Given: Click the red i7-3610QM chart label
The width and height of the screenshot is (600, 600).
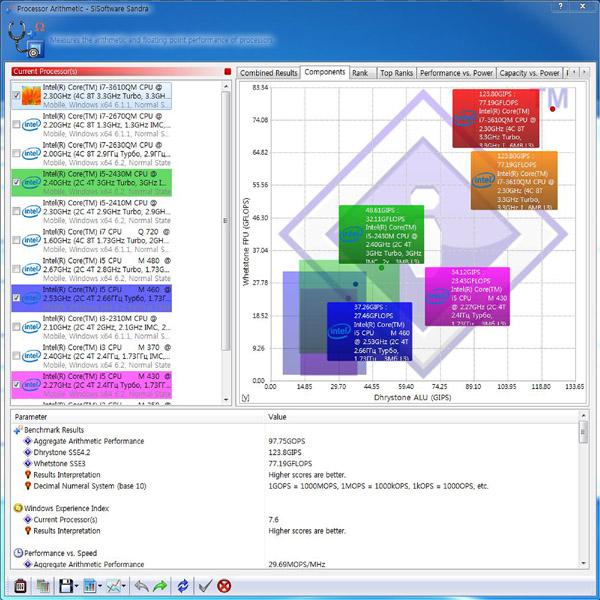Looking at the screenshot, I should point(496,118).
